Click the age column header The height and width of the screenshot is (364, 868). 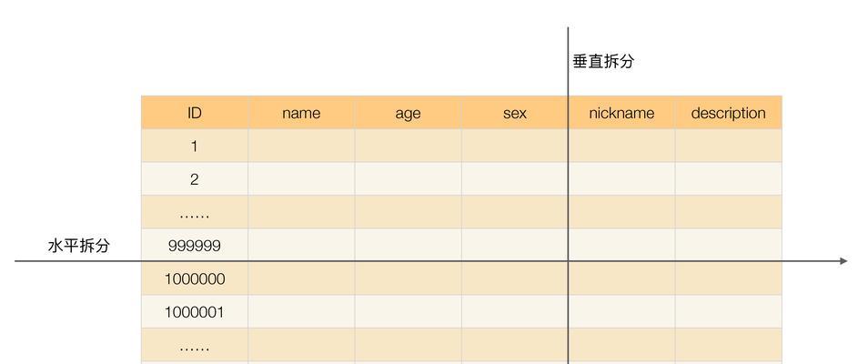pyautogui.click(x=408, y=113)
